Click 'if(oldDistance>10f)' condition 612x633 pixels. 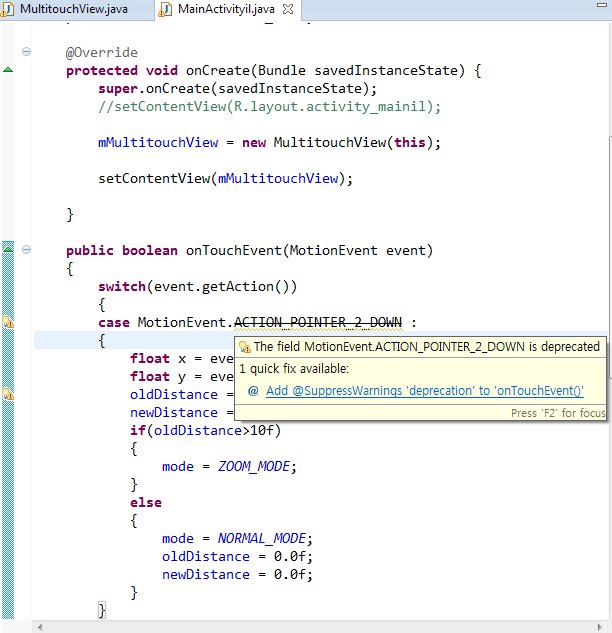point(205,430)
